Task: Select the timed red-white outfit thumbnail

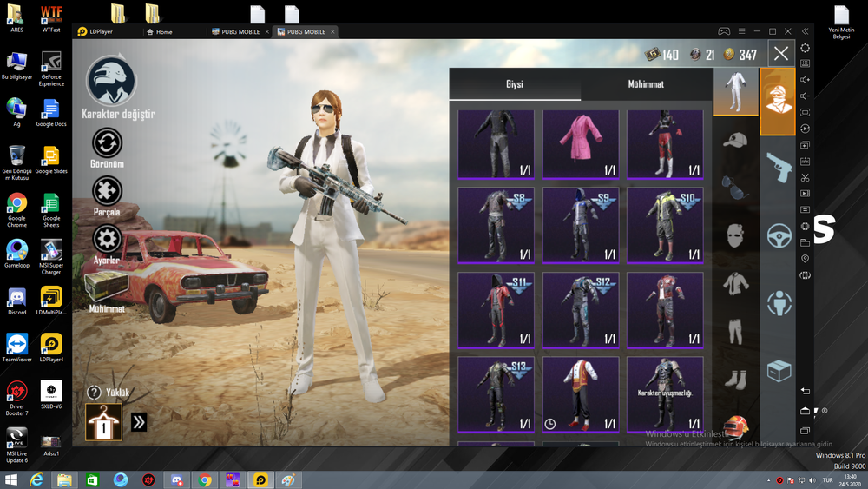Action: pyautogui.click(x=581, y=395)
